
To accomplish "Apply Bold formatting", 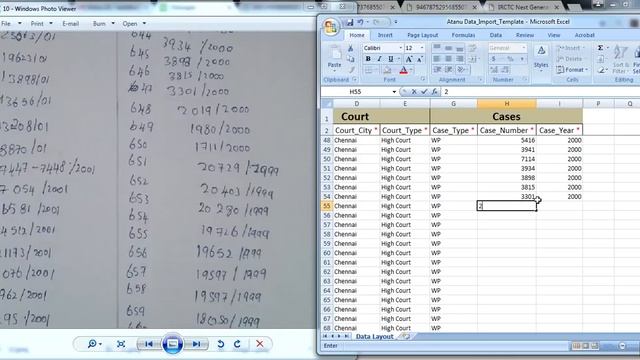I will [x=368, y=59].
